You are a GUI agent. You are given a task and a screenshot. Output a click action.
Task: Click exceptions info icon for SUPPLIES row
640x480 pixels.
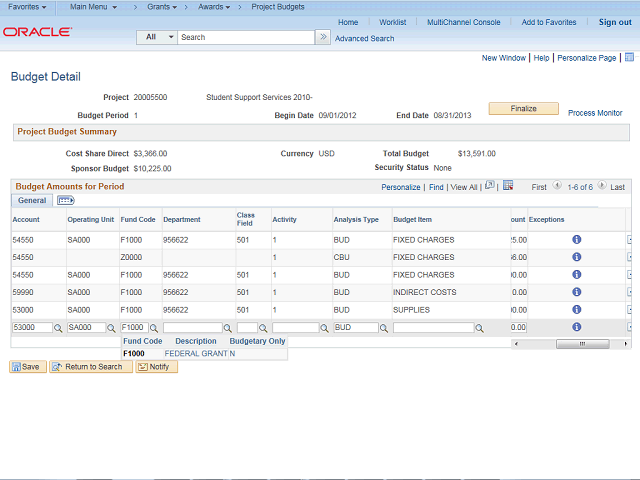tap(577, 310)
